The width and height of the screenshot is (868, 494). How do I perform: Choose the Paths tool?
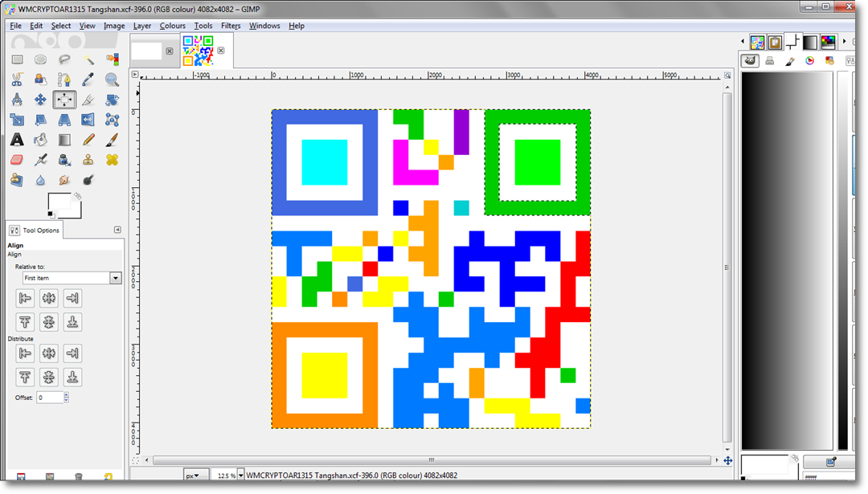point(64,80)
